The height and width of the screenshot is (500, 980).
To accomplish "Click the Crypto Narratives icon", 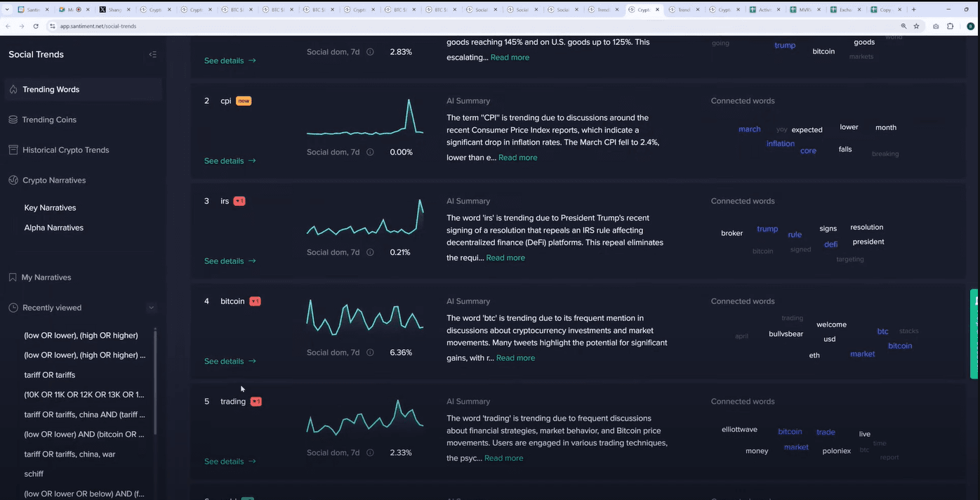I will [13, 180].
